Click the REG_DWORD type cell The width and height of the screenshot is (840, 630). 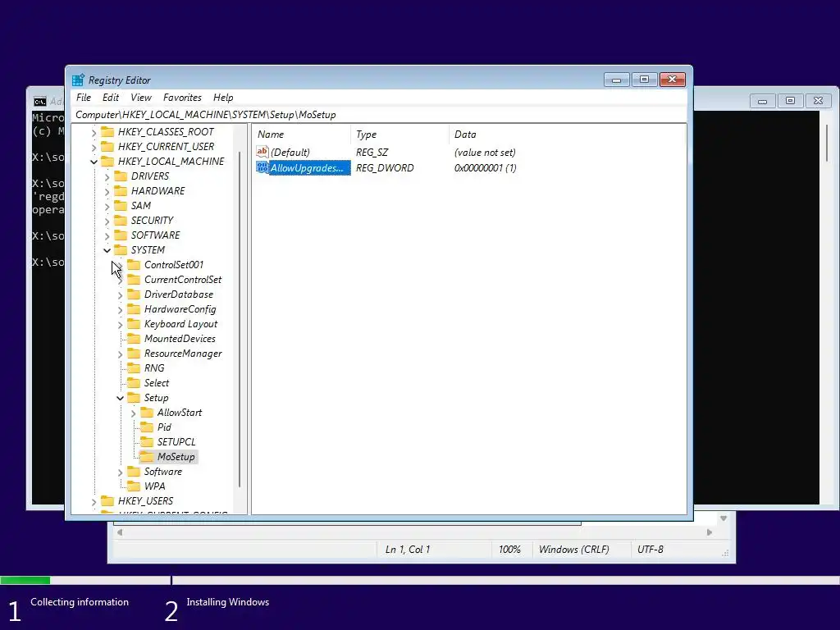(385, 167)
